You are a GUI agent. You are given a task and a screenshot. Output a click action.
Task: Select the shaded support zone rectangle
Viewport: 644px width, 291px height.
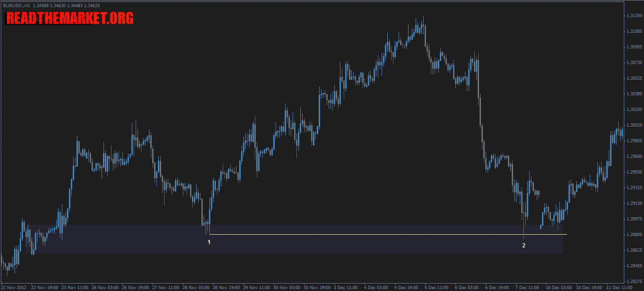tap(294, 245)
